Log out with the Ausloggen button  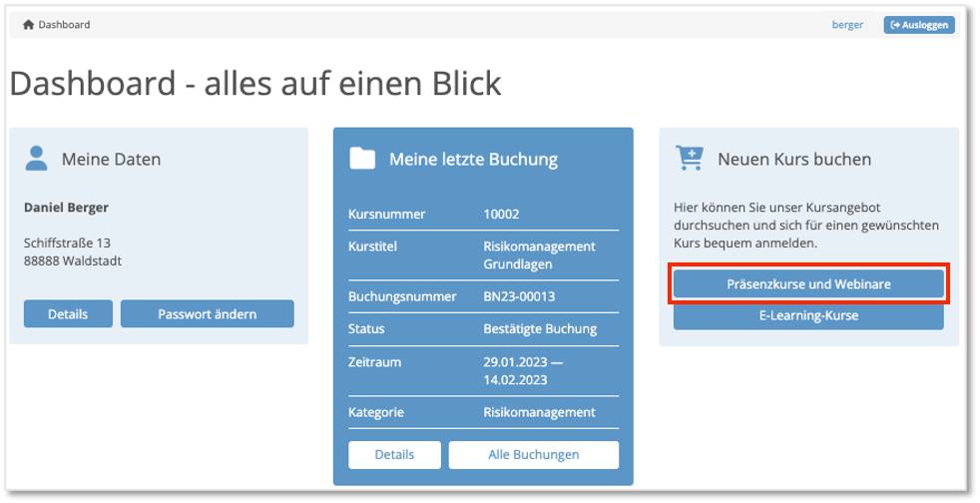919,25
